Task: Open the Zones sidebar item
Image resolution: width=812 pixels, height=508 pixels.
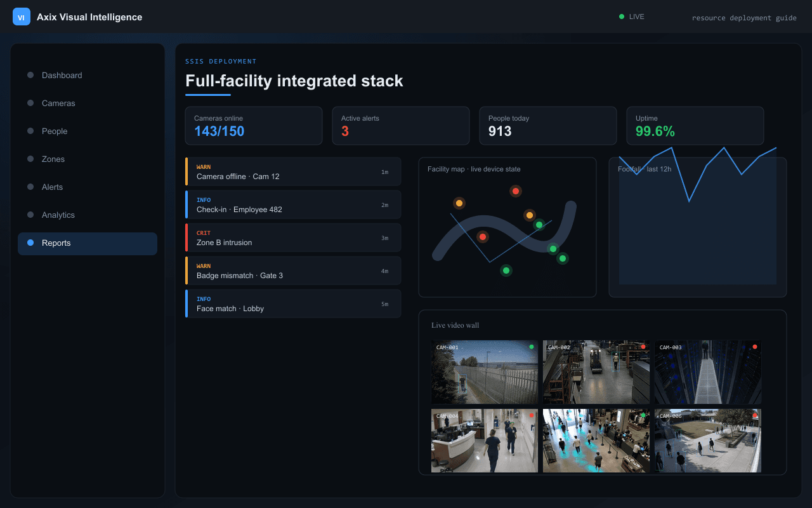Action: [x=88, y=159]
